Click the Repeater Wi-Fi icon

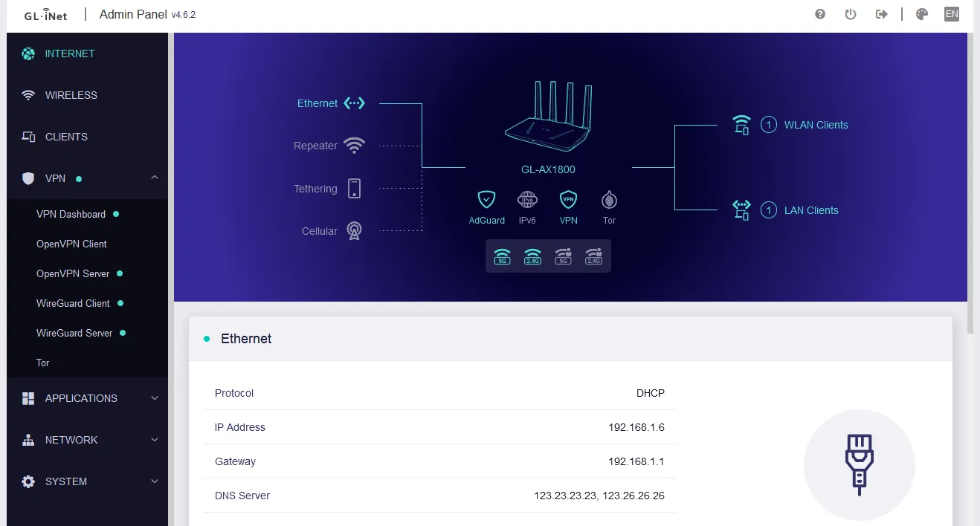point(354,146)
